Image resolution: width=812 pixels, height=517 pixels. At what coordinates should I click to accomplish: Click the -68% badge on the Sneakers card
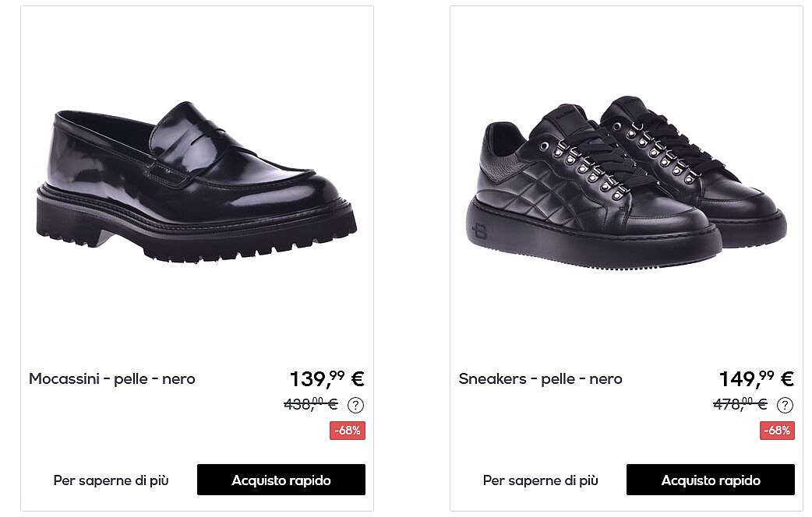(777, 431)
